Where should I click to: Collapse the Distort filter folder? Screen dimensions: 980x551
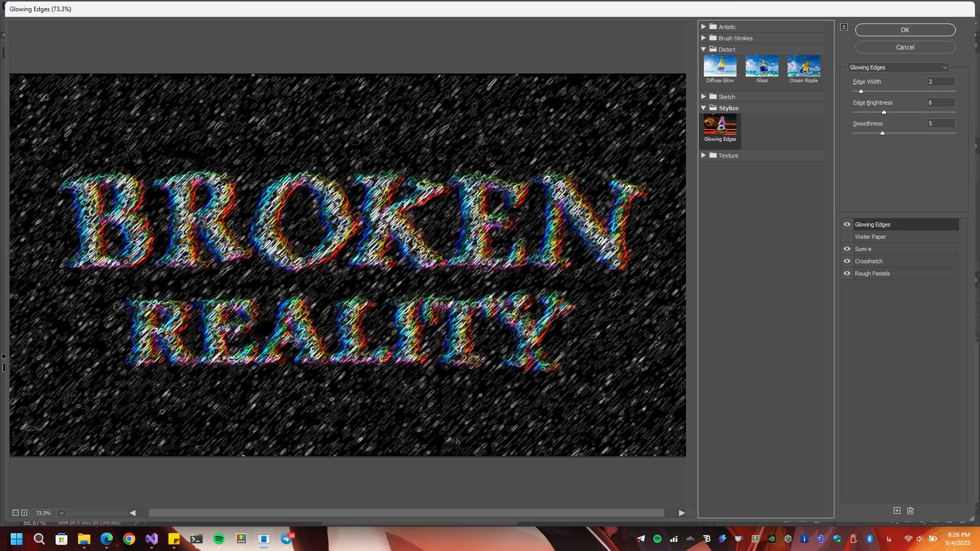703,49
